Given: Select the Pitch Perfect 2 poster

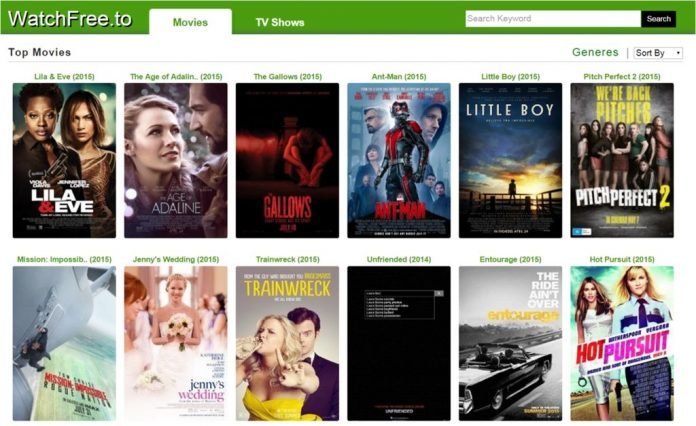Looking at the screenshot, I should (x=622, y=160).
